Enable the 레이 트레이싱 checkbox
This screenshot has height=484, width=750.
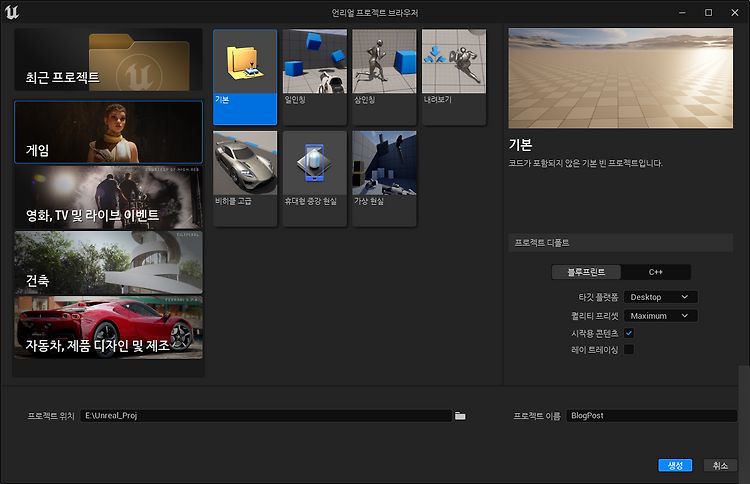click(629, 349)
